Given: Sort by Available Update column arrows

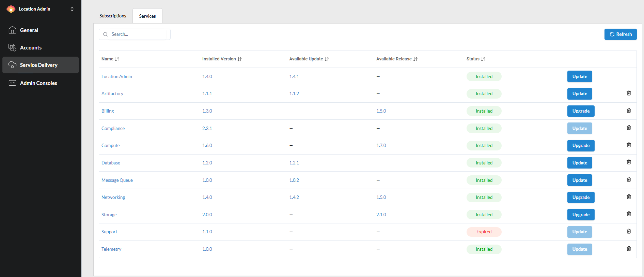Looking at the screenshot, I should (x=327, y=59).
